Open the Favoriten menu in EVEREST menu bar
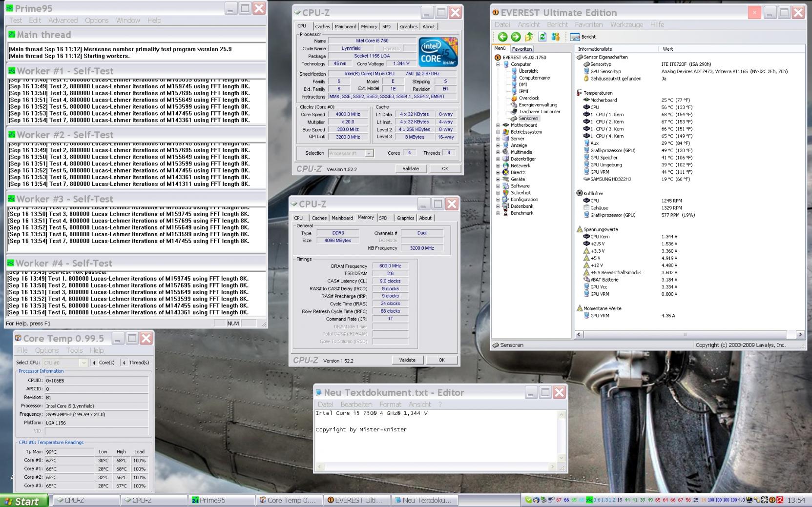 coord(589,24)
